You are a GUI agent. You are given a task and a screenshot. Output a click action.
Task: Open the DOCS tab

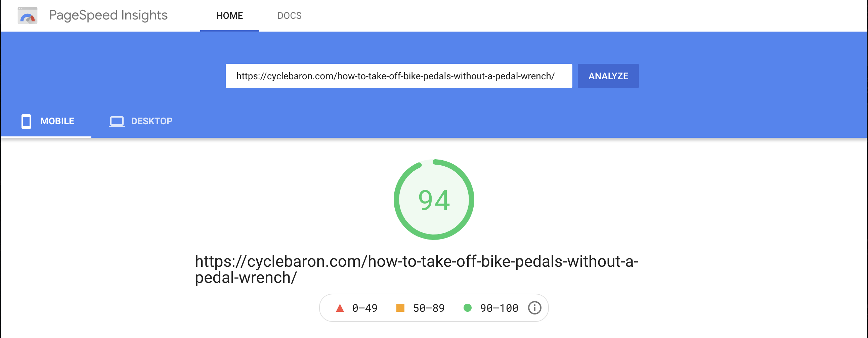[290, 15]
